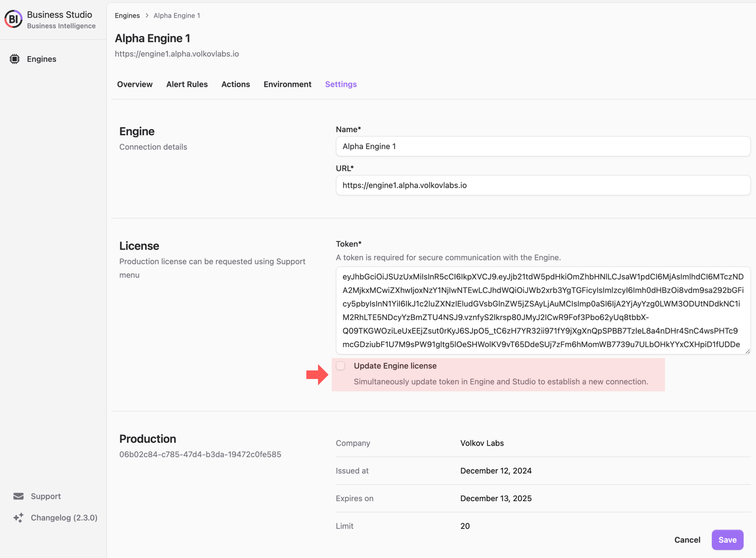
Task: Click the Limit value 20
Action: pos(465,526)
